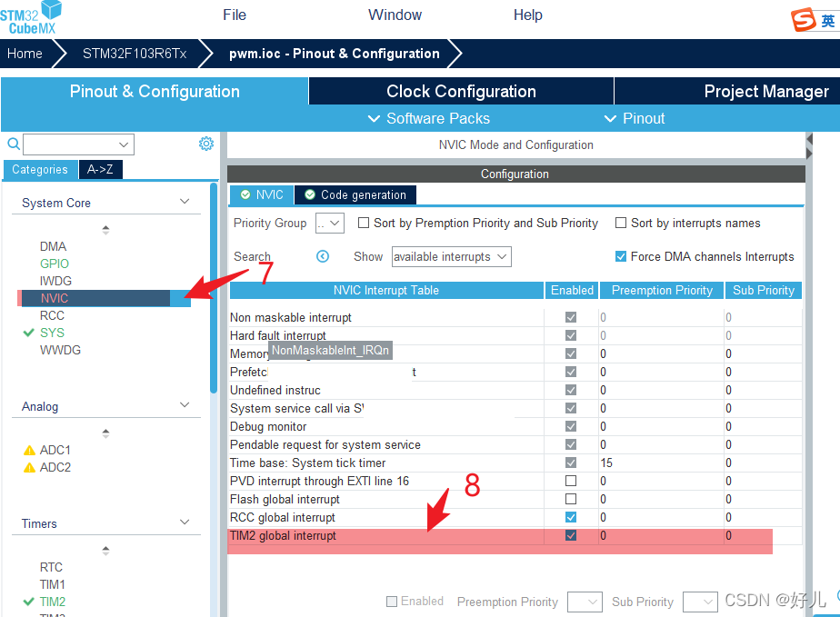Open the bottom Sub Priority dropdown
Viewport: 840px width, 617px height.
click(x=701, y=602)
